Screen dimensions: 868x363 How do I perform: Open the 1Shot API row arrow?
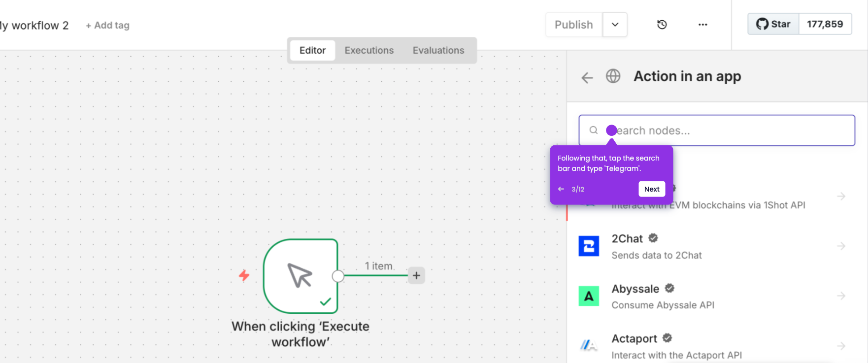coord(841,196)
